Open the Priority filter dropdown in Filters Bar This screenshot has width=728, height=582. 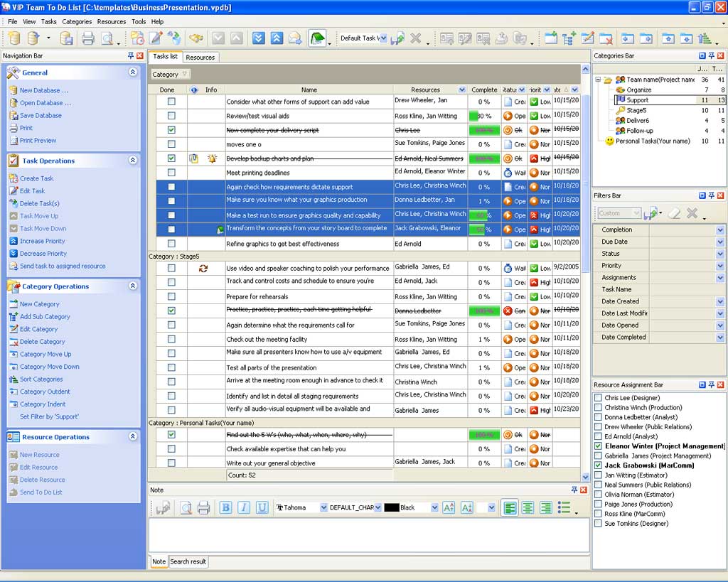(719, 266)
